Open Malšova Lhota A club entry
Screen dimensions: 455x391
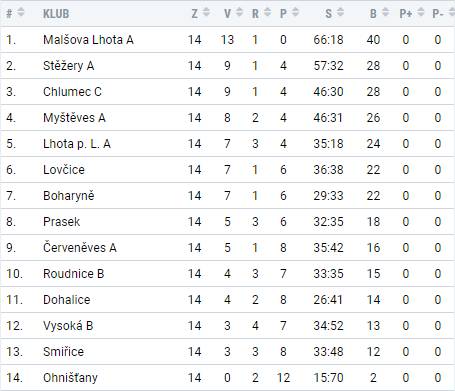click(x=88, y=40)
